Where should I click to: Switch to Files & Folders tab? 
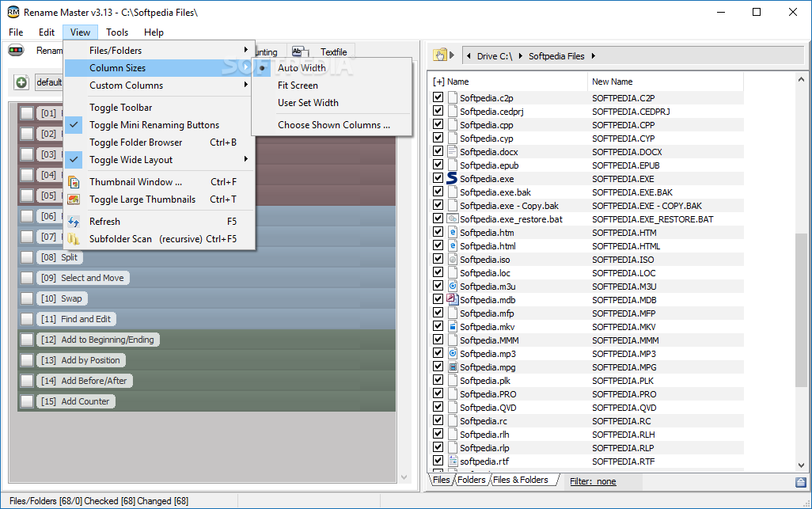click(521, 480)
